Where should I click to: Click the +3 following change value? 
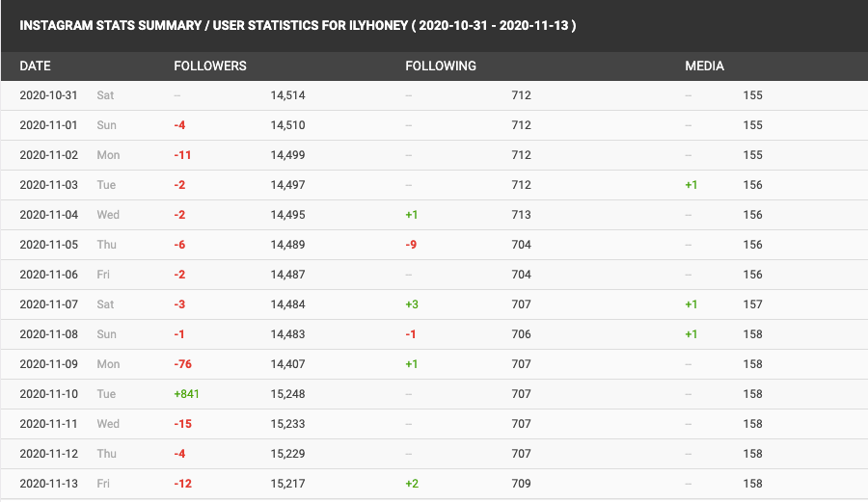412,304
